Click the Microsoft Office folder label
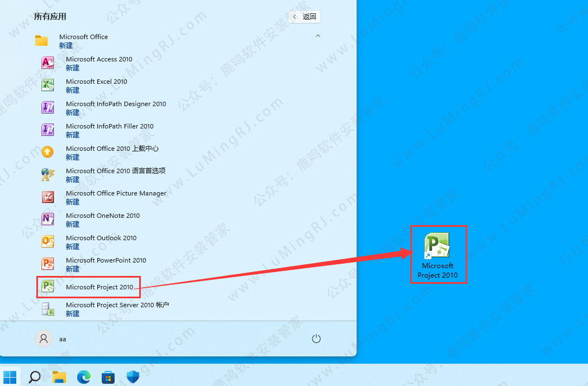Viewport: 588px width, 386px height. coord(84,37)
